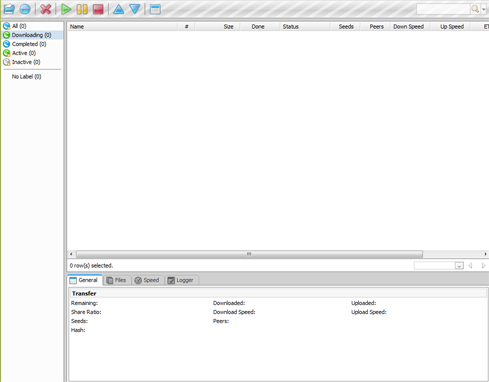The height and width of the screenshot is (382, 489).
Task: Click the search magnifier icon
Action: coord(475,9)
